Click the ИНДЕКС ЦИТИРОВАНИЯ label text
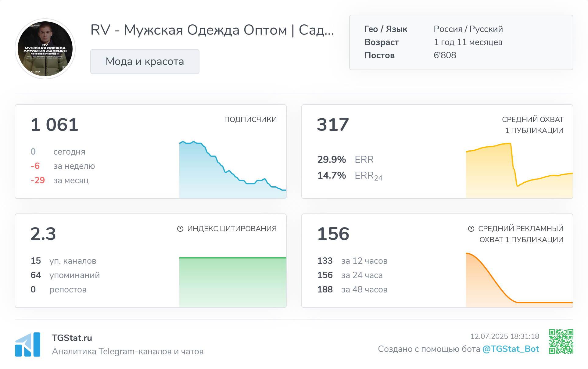 (x=232, y=229)
